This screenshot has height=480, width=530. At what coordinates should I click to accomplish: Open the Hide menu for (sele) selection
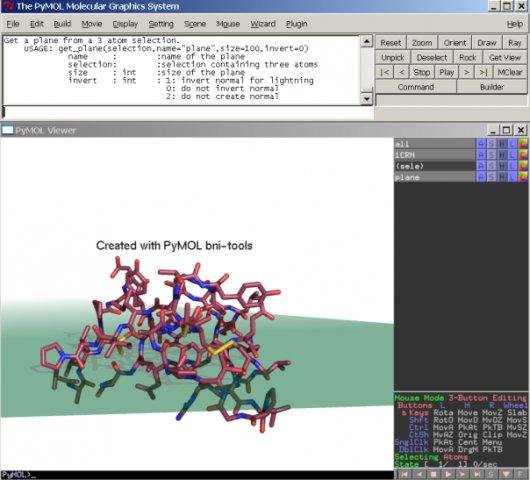tap(502, 166)
